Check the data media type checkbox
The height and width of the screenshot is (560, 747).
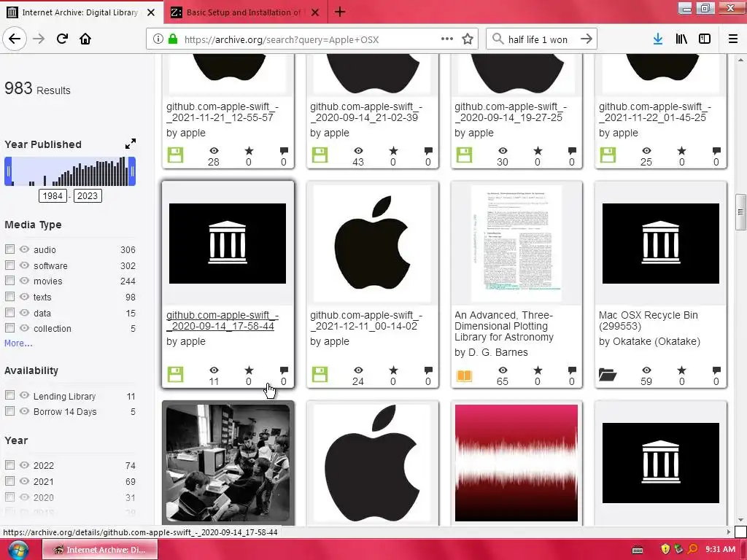[9, 312]
